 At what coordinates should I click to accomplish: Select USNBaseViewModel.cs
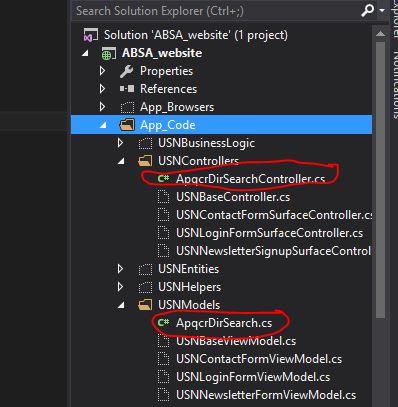point(236,341)
